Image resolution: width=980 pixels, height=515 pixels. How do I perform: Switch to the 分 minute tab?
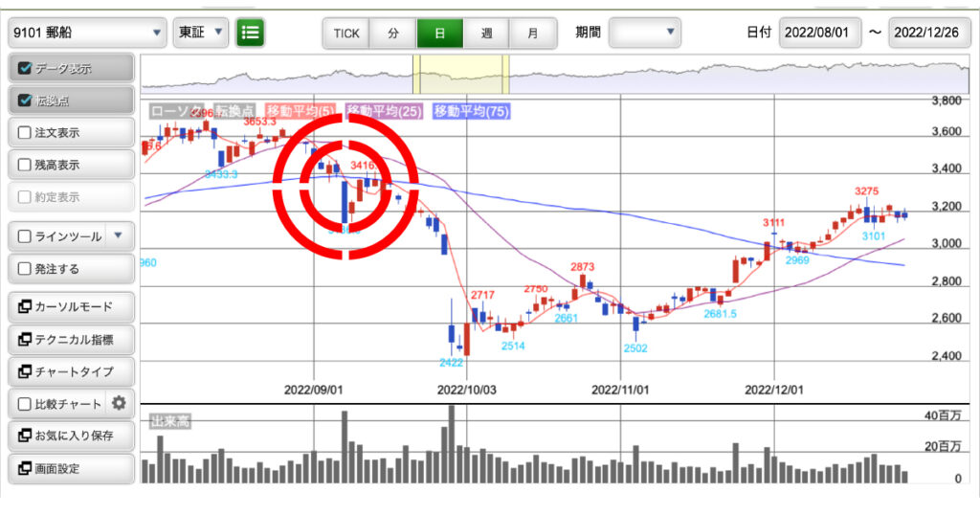coord(393,34)
